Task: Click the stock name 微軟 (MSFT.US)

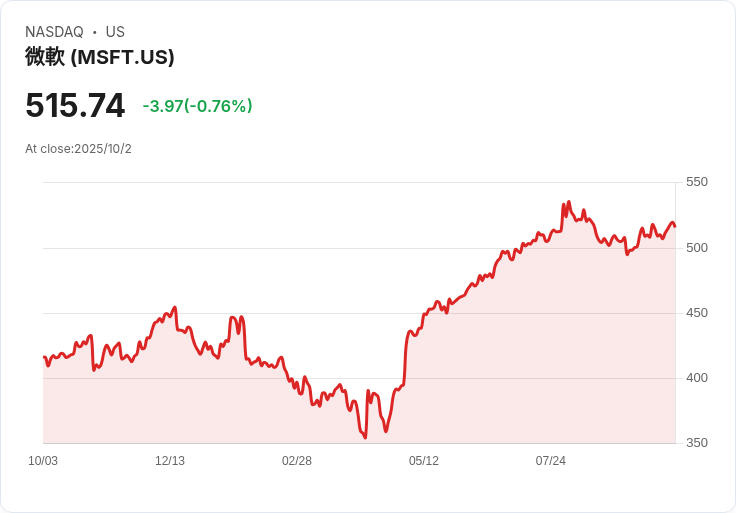Action: pos(100,57)
